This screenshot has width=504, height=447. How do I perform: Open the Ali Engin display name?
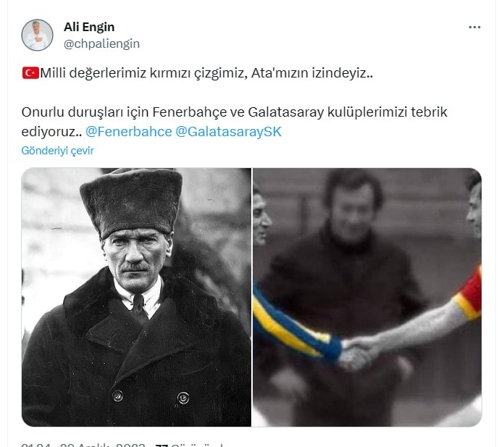point(89,27)
